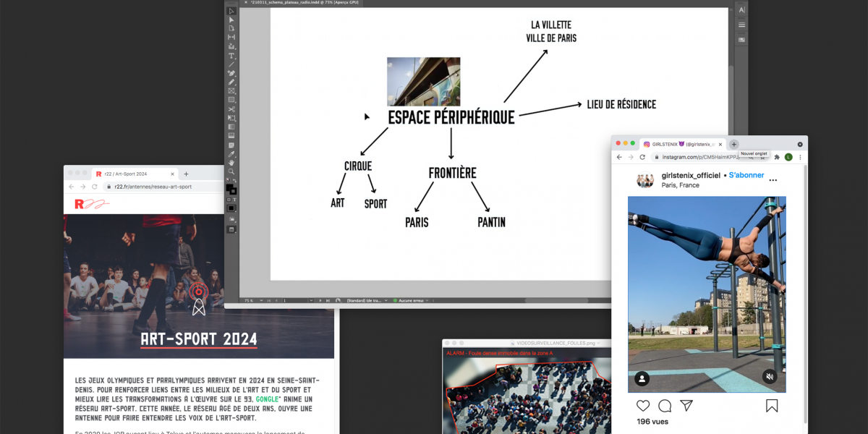Reload the Instagram page
This screenshot has height=434, width=868.
(x=642, y=157)
